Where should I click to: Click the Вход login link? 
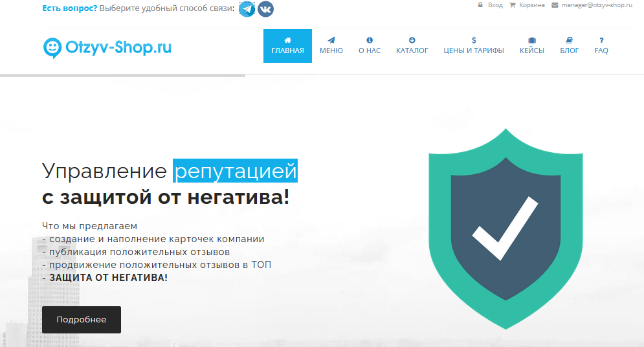point(495,5)
